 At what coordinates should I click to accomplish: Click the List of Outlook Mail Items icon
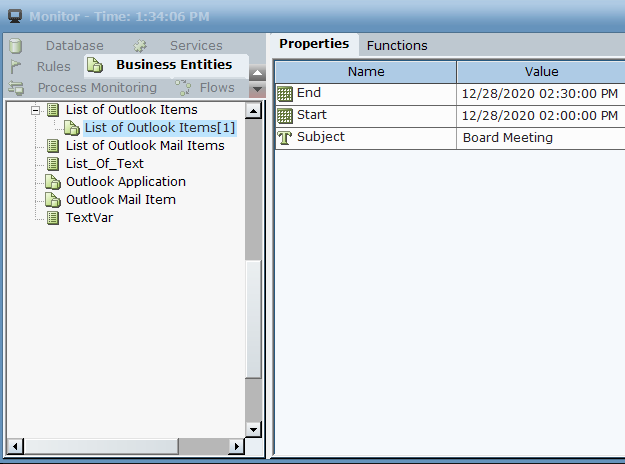pyautogui.click(x=54, y=146)
